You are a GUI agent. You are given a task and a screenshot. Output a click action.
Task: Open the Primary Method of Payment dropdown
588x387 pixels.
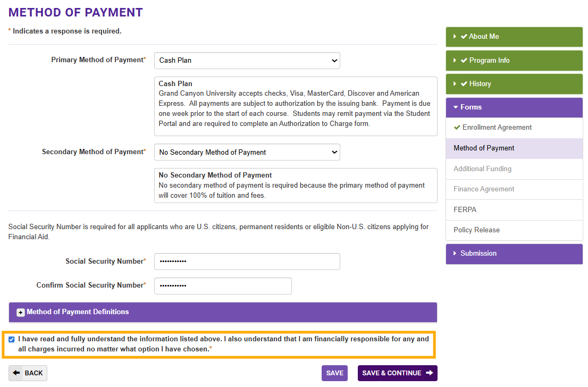[247, 61]
